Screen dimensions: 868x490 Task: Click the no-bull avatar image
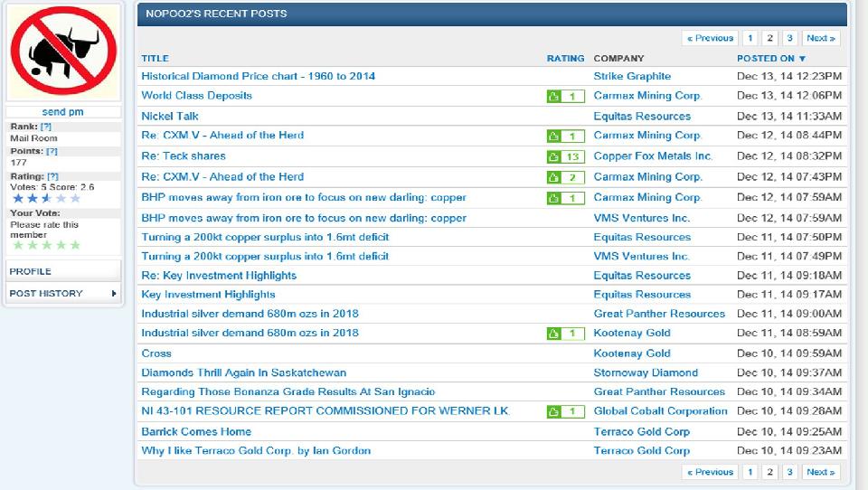tap(62, 52)
